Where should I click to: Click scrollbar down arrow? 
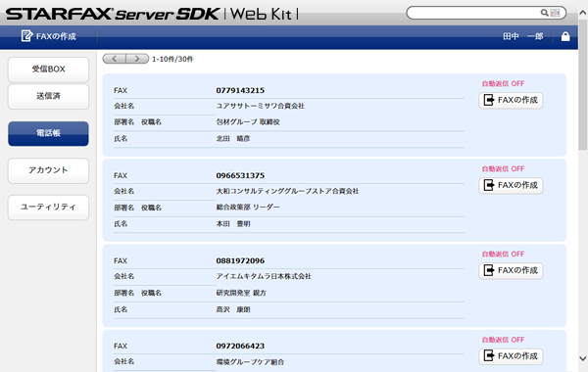tap(583, 358)
